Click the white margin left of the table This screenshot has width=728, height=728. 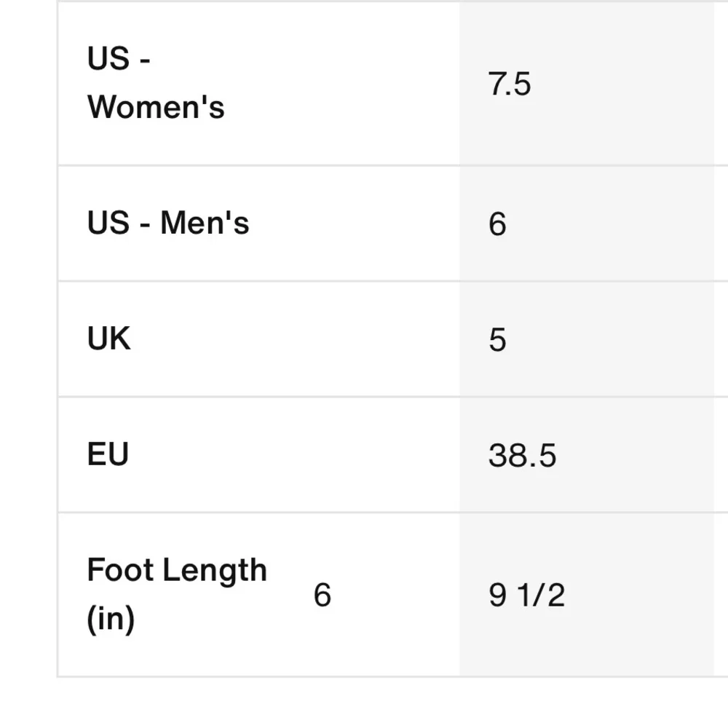pyautogui.click(x=28, y=364)
